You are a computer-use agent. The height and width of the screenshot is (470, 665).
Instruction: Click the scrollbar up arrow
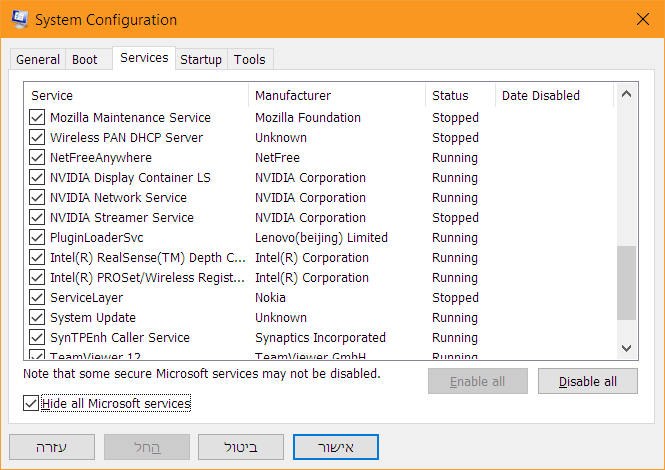(626, 94)
